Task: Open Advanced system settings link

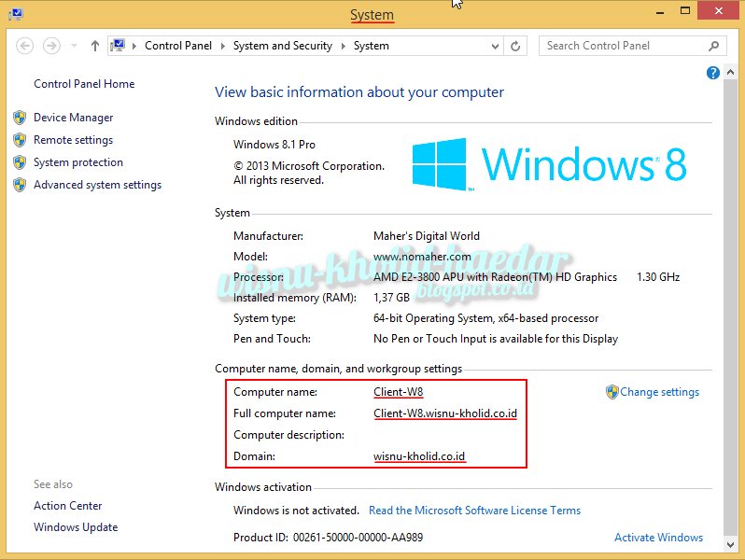Action: (x=97, y=185)
